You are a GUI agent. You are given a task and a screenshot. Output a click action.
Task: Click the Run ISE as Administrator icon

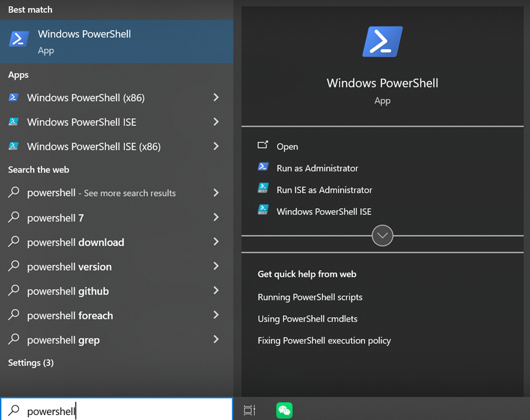coord(263,189)
